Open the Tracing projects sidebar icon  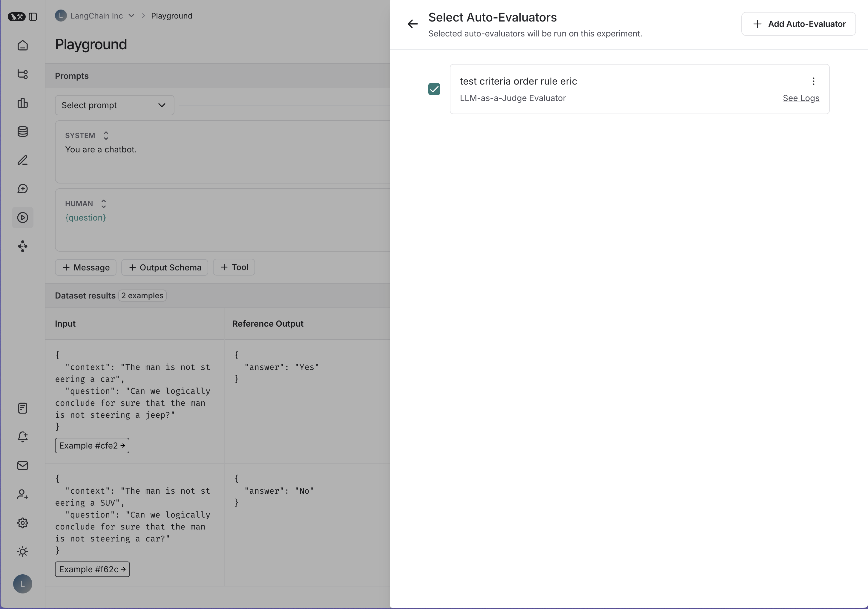(23, 74)
